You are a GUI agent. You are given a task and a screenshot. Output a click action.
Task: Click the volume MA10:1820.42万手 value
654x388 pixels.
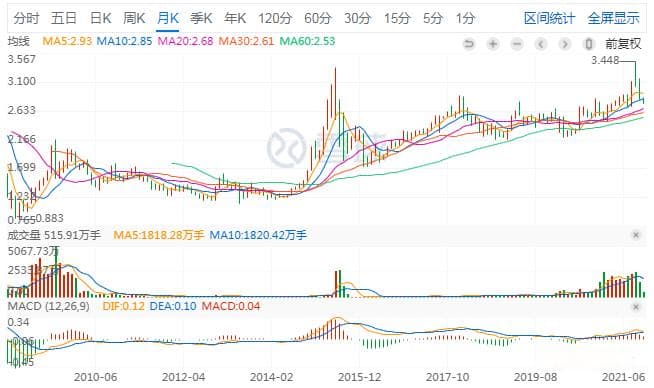pyautogui.click(x=258, y=235)
